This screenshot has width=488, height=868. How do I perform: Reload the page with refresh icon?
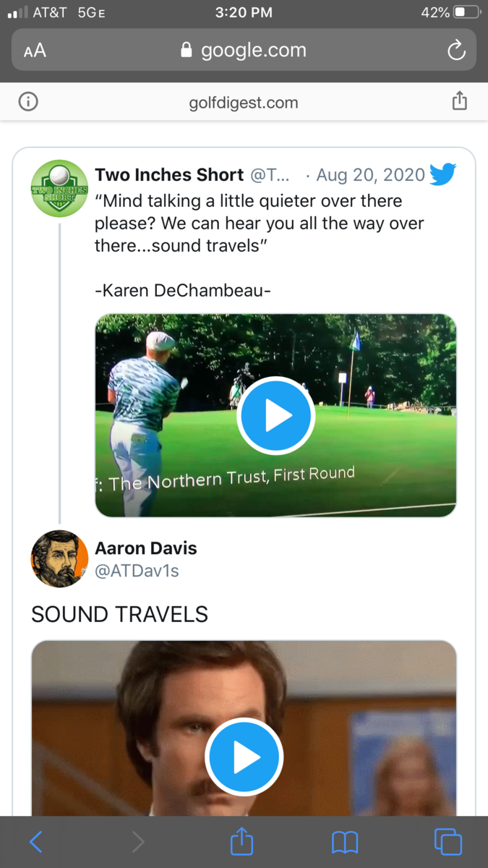point(456,50)
